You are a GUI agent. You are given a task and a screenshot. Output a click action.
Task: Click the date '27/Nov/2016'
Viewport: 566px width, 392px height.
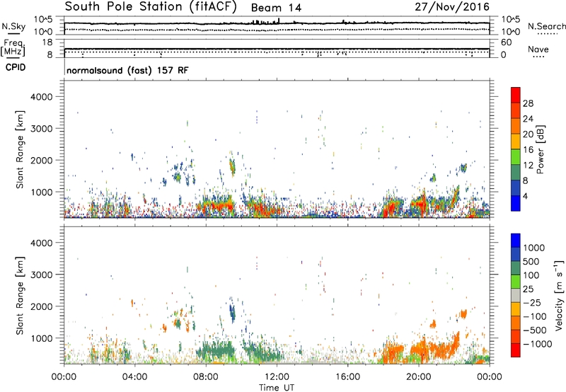click(x=452, y=7)
